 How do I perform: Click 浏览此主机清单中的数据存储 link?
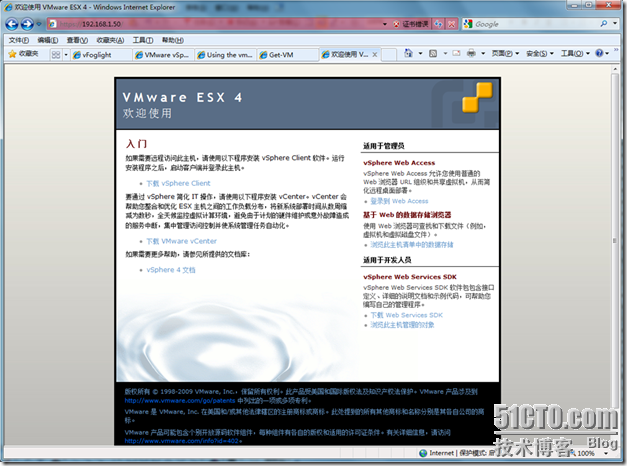tap(411, 245)
